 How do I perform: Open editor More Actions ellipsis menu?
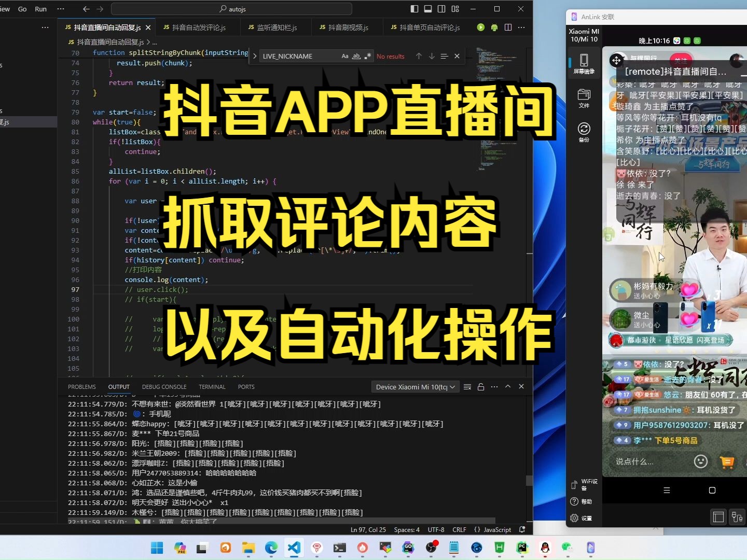pyautogui.click(x=521, y=27)
